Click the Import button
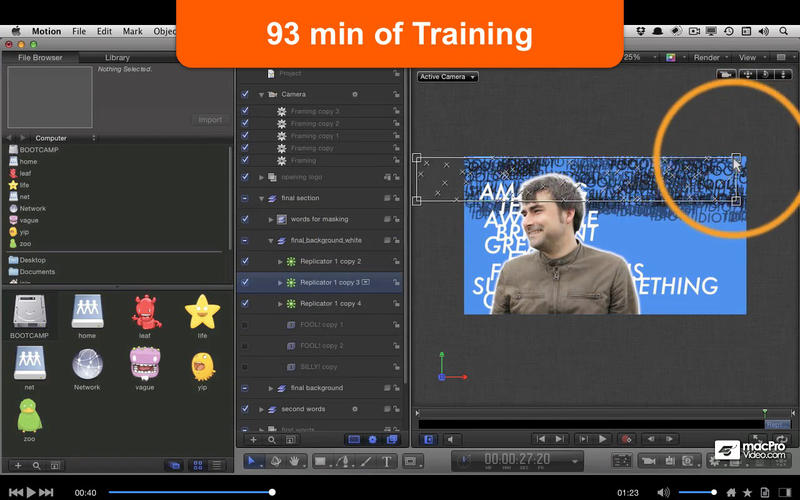 [210, 120]
